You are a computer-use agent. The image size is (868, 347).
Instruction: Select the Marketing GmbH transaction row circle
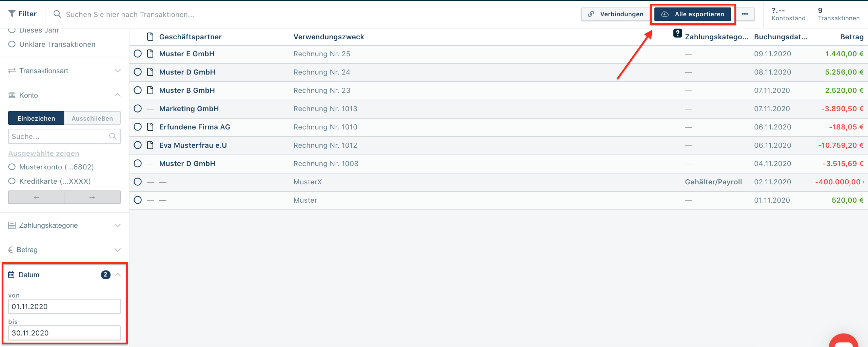click(138, 108)
